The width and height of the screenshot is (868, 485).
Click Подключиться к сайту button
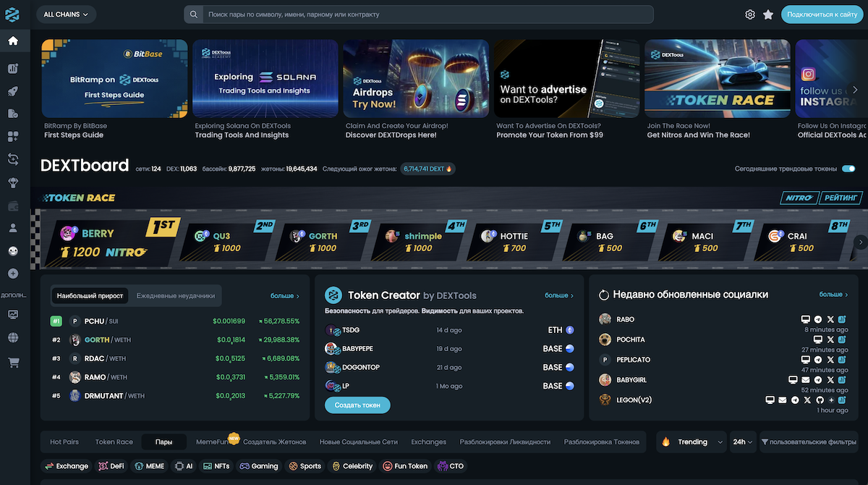[x=822, y=14]
